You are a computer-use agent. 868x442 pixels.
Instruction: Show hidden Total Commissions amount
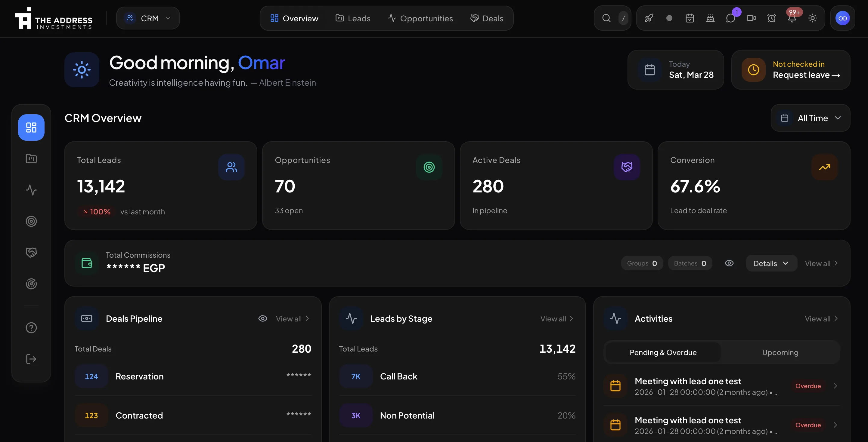[729, 263]
